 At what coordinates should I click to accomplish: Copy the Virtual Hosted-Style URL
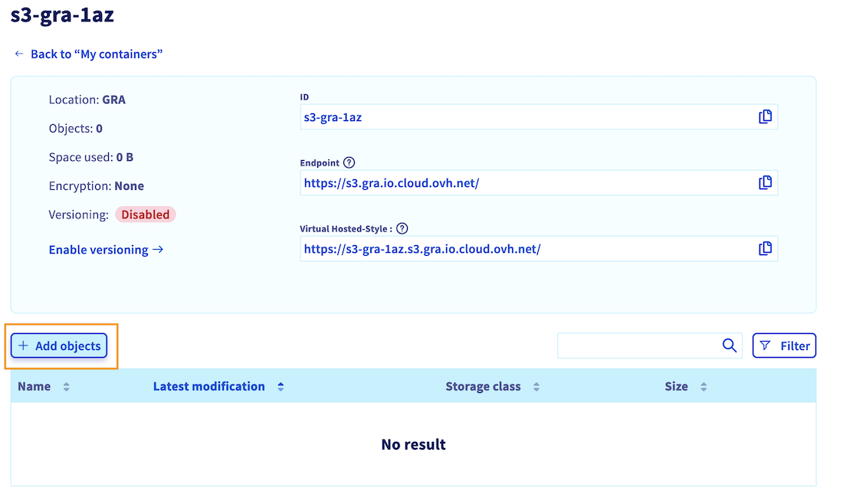click(764, 249)
